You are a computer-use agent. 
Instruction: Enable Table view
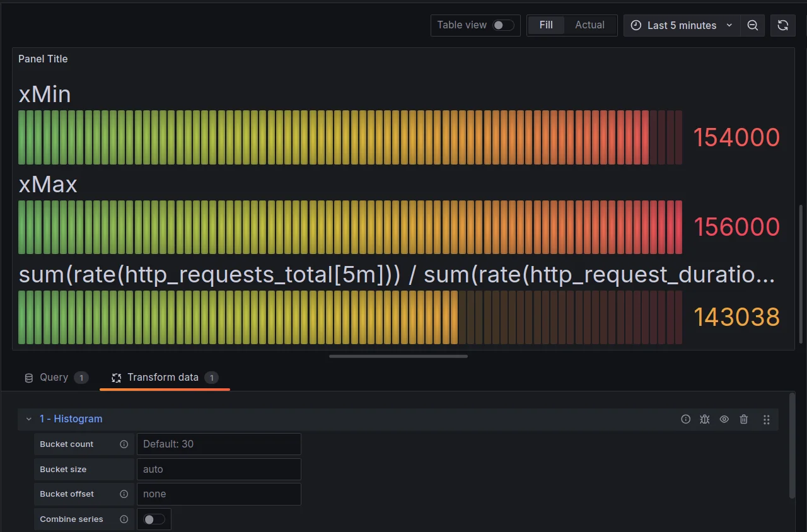[x=501, y=25]
